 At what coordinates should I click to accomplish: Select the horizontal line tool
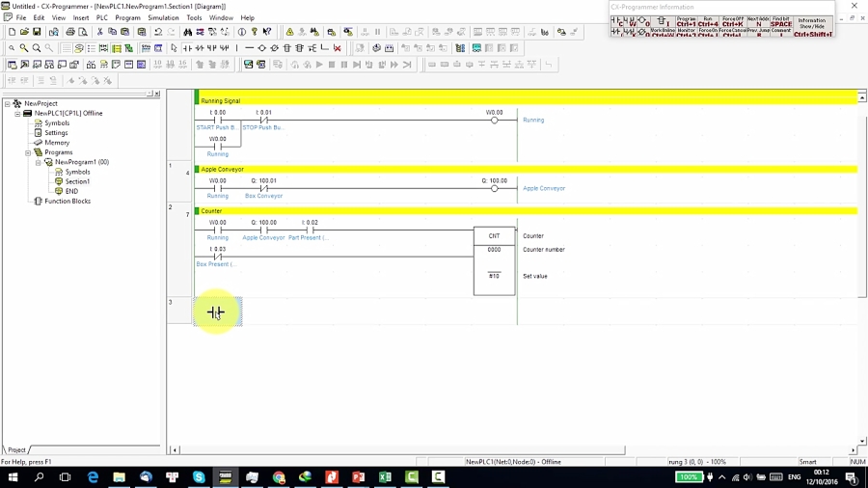249,48
